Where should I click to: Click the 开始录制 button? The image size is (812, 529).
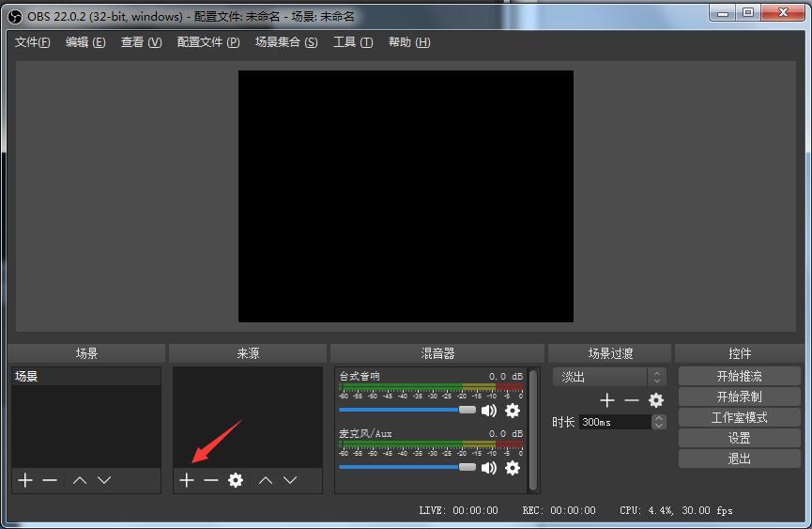(739, 397)
